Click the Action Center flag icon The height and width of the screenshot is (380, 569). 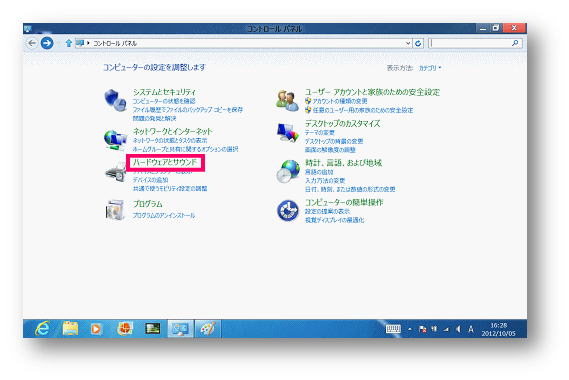pyautogui.click(x=423, y=329)
